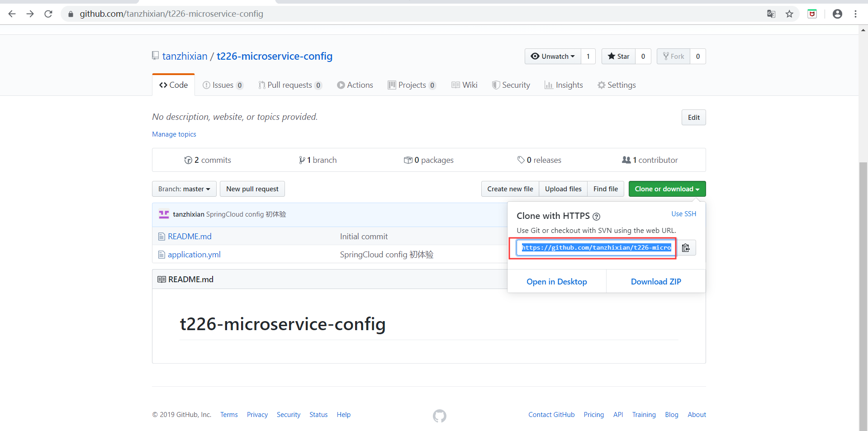The width and height of the screenshot is (868, 431).
Task: Open the Status footer link
Action: [318, 415]
